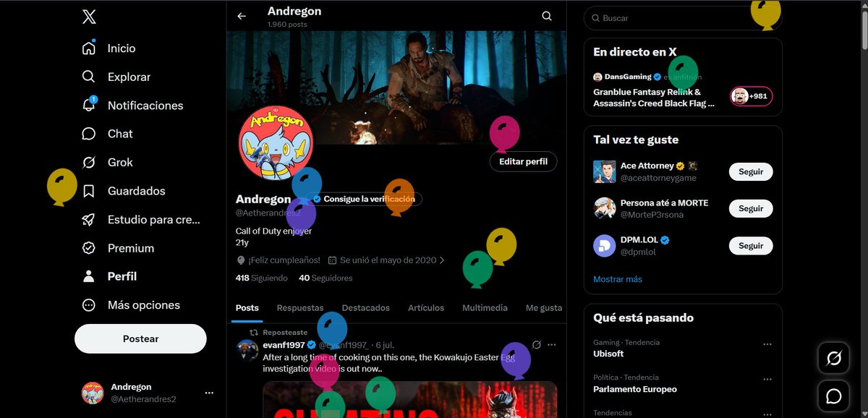868x418 pixels.
Task: Open Chat from the sidebar
Action: (x=108, y=134)
